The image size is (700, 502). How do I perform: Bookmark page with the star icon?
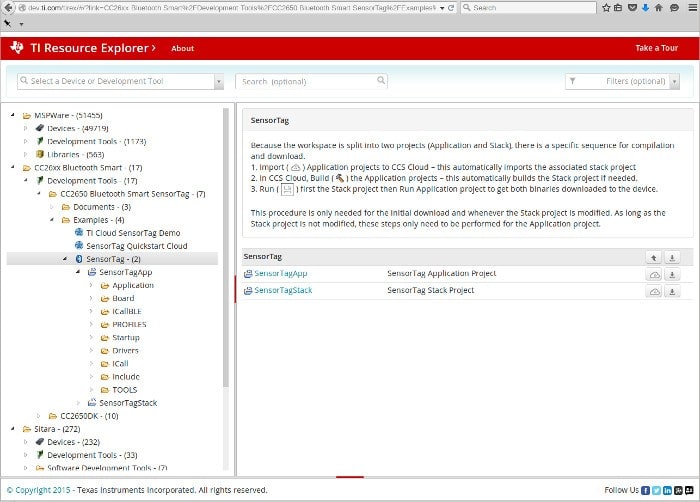coord(606,8)
